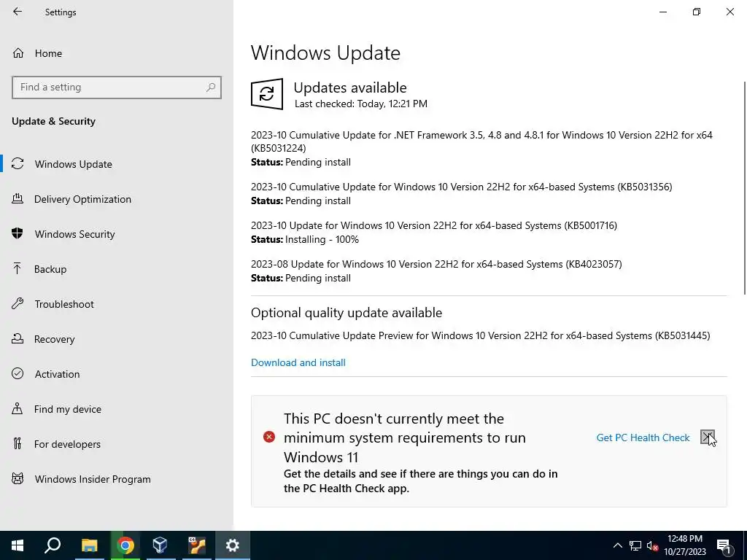Focus the Find a setting search box

click(x=117, y=87)
